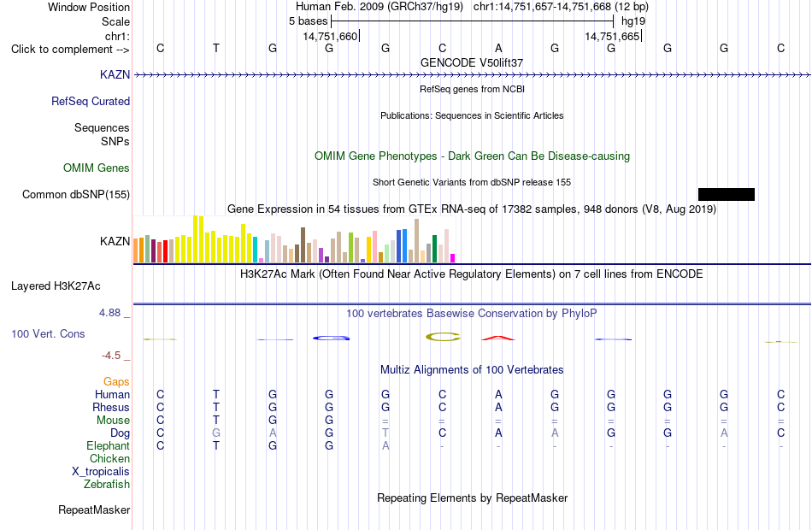This screenshot has height=530, width=812.
Task: Click '100 vertebrates Basewise Conservation by PhyloP' title
Action: point(472,314)
